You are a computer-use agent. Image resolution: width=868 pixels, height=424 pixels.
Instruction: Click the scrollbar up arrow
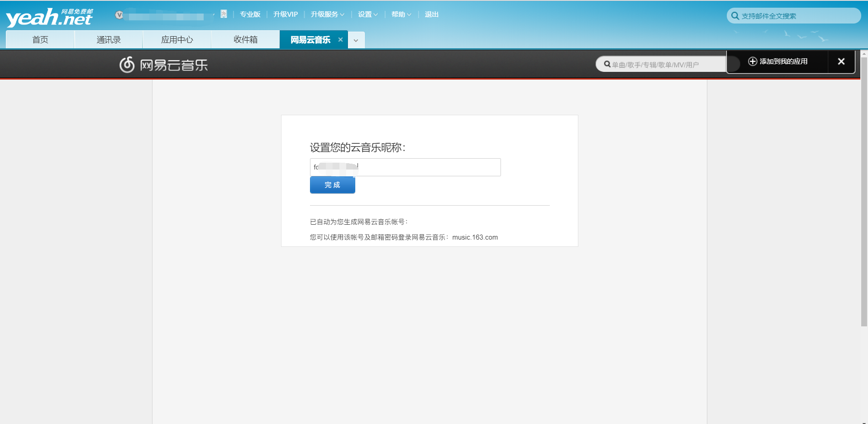864,54
